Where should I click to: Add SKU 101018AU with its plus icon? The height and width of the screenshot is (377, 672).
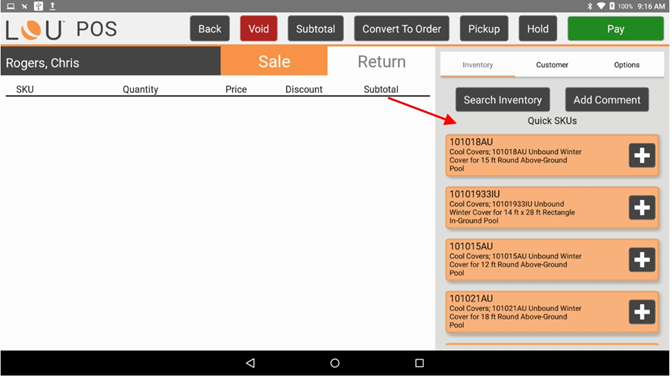[x=642, y=156]
